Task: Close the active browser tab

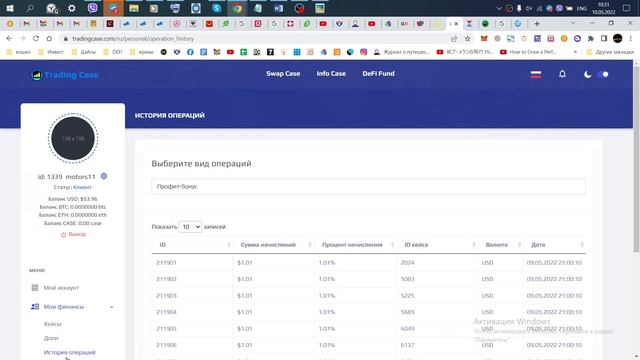Action: (456, 24)
